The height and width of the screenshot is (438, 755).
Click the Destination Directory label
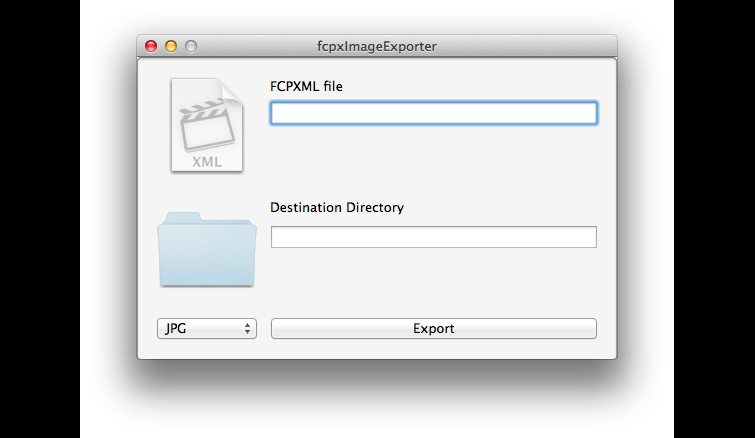point(337,208)
